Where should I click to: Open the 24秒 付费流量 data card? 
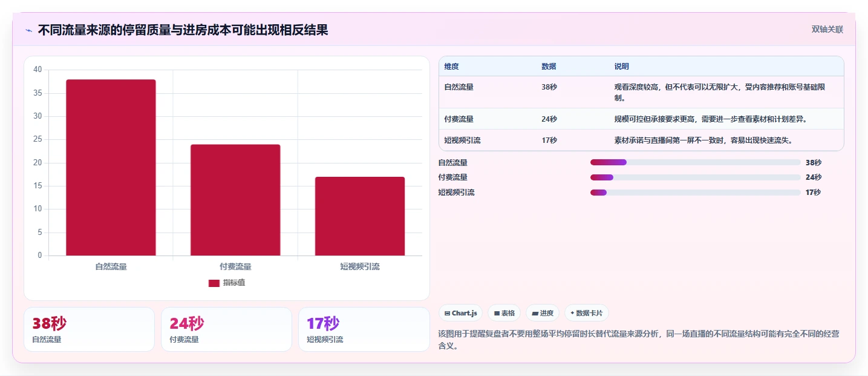(226, 329)
